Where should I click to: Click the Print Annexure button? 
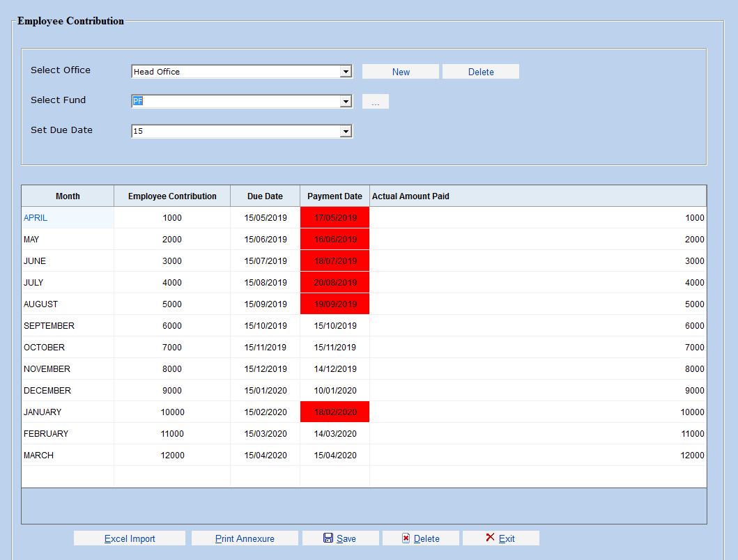(x=245, y=538)
